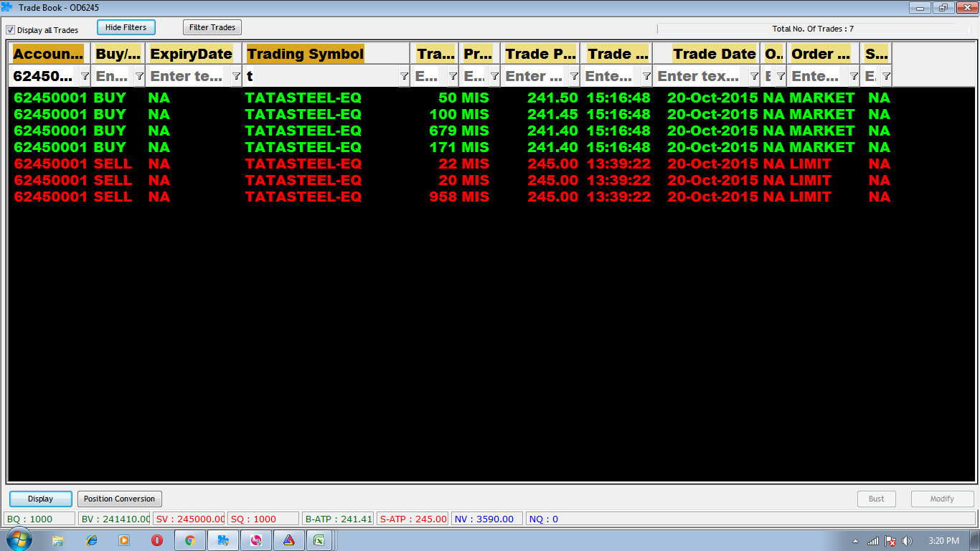Click the S-ATP : 245.00 status field
Image resolution: width=980 pixels, height=551 pixels.
click(413, 519)
